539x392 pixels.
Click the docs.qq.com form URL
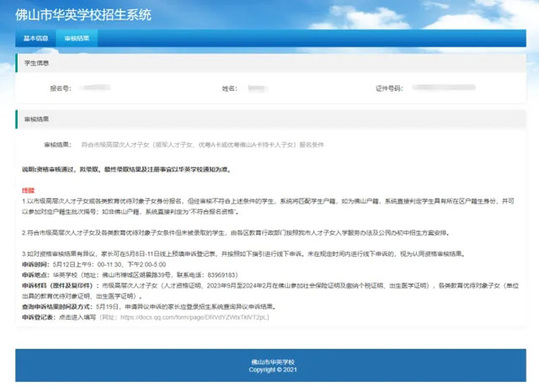tap(195, 318)
